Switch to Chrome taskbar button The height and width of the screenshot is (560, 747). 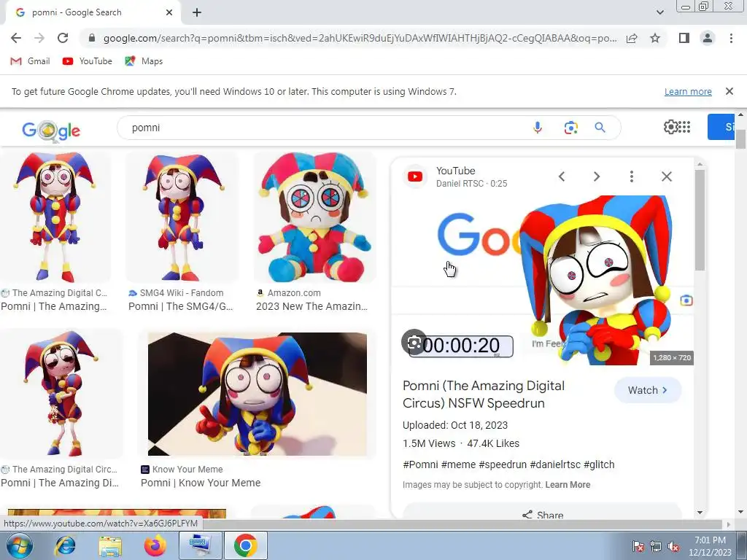(245, 545)
